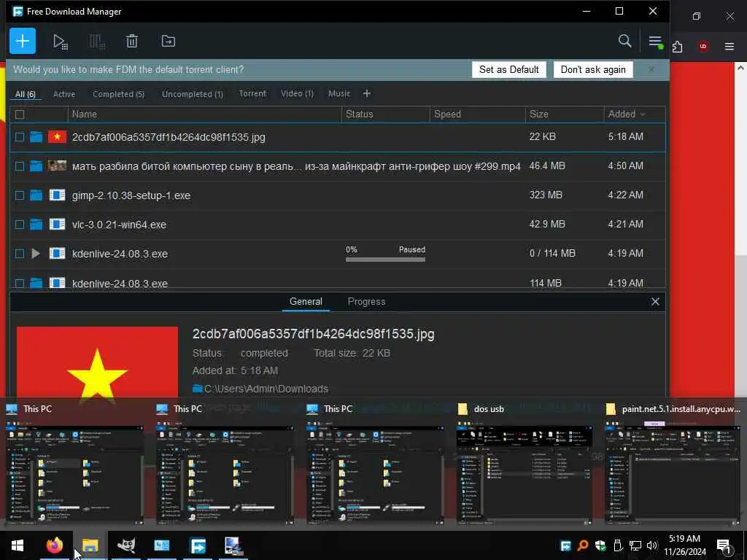Click the browser extensions puzzle icon behind FDM
This screenshot has height=560, width=747.
pos(678,46)
